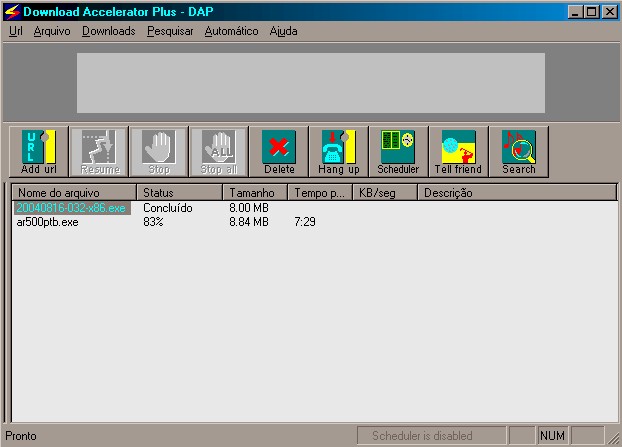Click the Scheduler is disabled status panel
This screenshot has width=622, height=447.
click(432, 435)
